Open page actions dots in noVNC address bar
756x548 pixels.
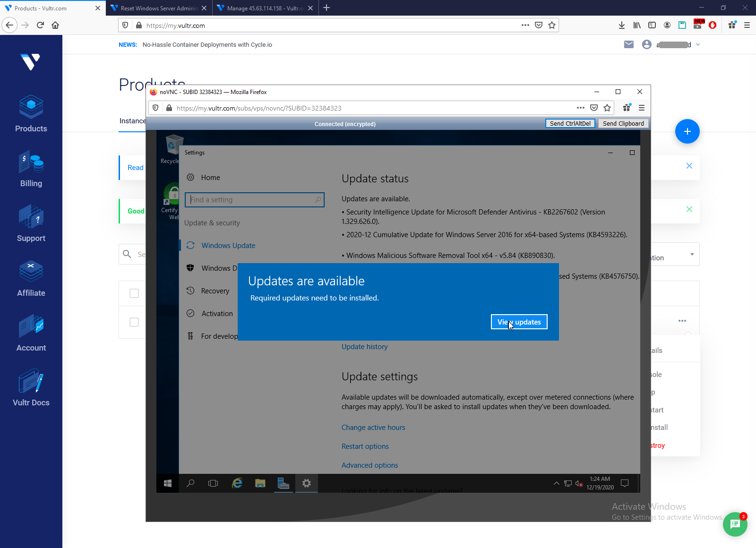pos(581,108)
